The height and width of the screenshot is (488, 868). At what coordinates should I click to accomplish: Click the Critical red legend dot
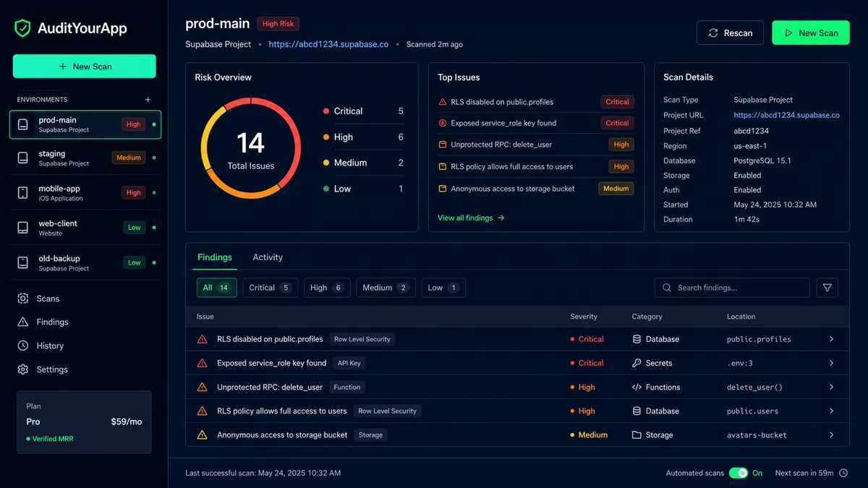tap(326, 111)
